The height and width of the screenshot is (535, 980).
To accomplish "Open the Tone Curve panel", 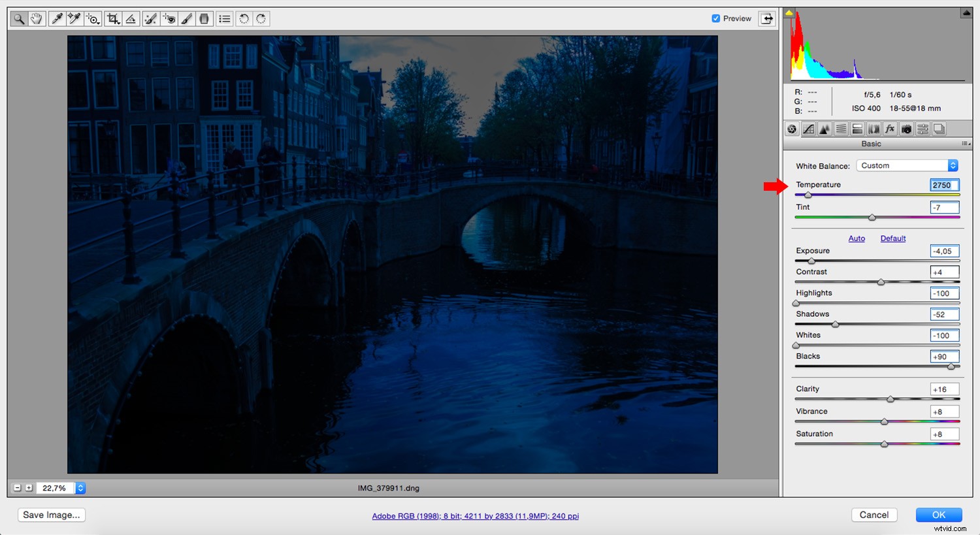I will [x=808, y=129].
